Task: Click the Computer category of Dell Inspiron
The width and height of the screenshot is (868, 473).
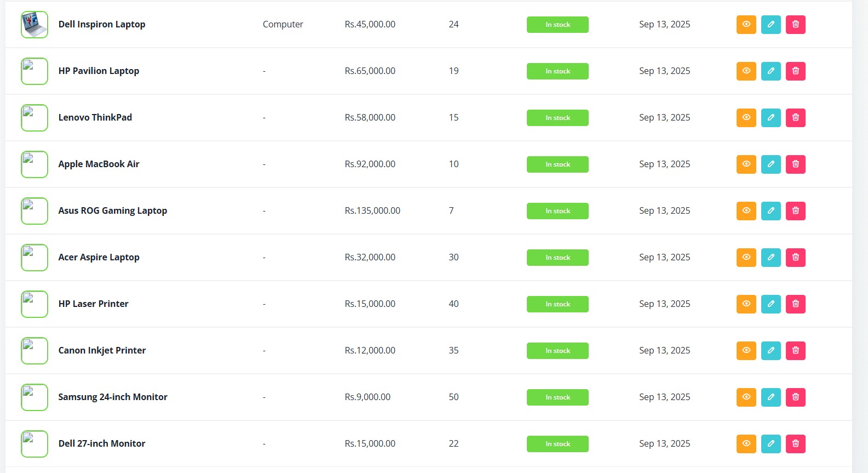Action: coord(283,24)
